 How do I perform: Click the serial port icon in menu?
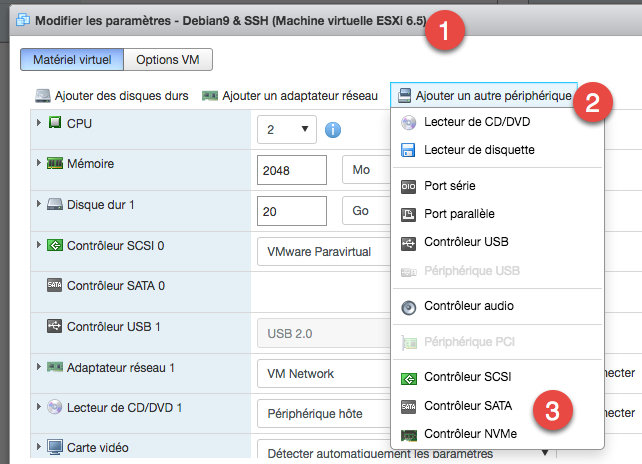[408, 186]
